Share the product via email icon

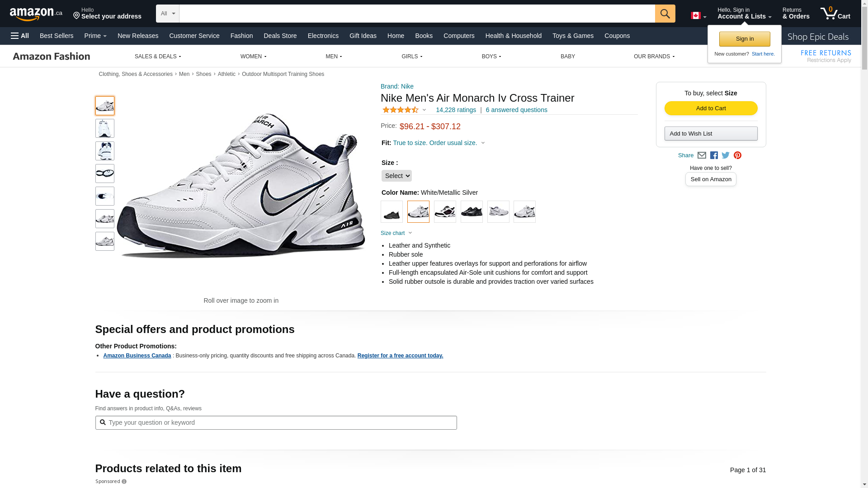coord(702,155)
